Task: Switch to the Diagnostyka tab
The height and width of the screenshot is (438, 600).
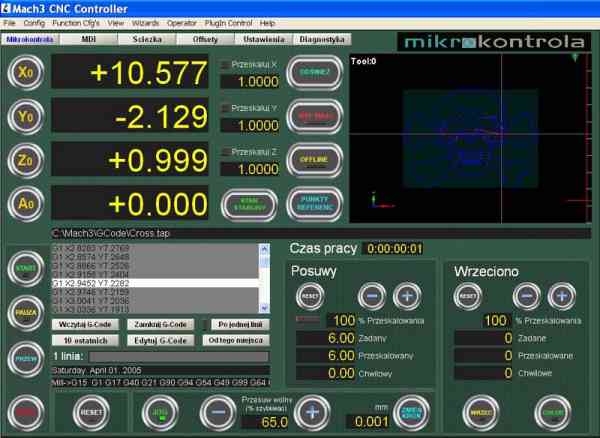Action: click(322, 39)
